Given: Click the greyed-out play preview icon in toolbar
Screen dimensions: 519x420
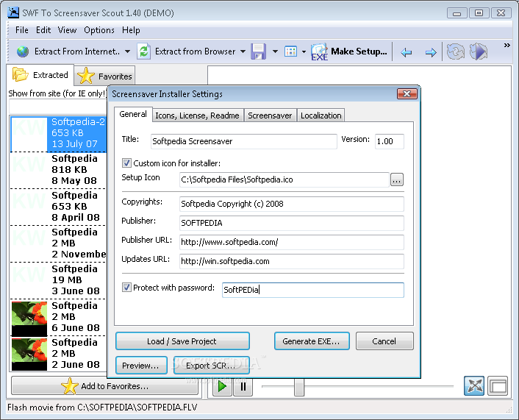Looking at the screenshot, I should pyautogui.click(x=479, y=51).
